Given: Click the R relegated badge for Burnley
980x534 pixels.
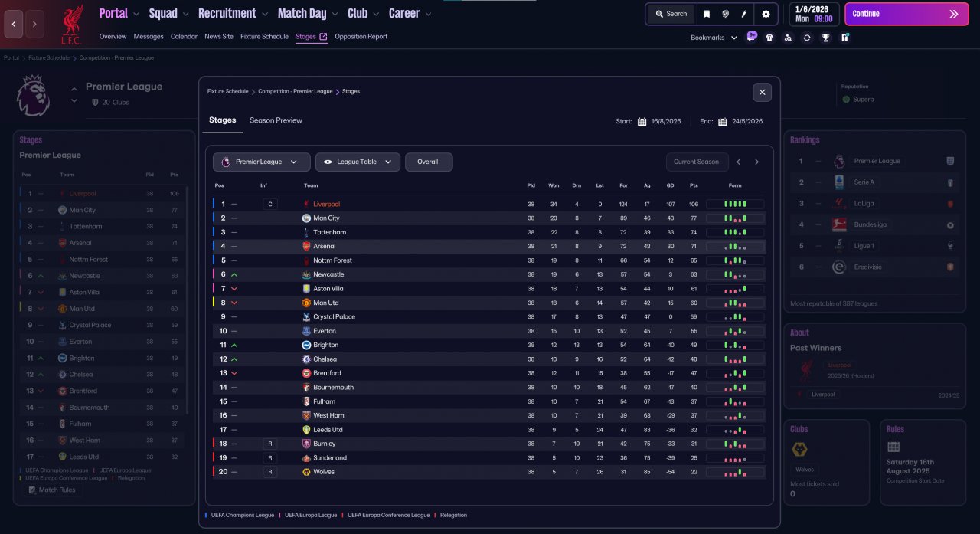Looking at the screenshot, I should (x=269, y=444).
